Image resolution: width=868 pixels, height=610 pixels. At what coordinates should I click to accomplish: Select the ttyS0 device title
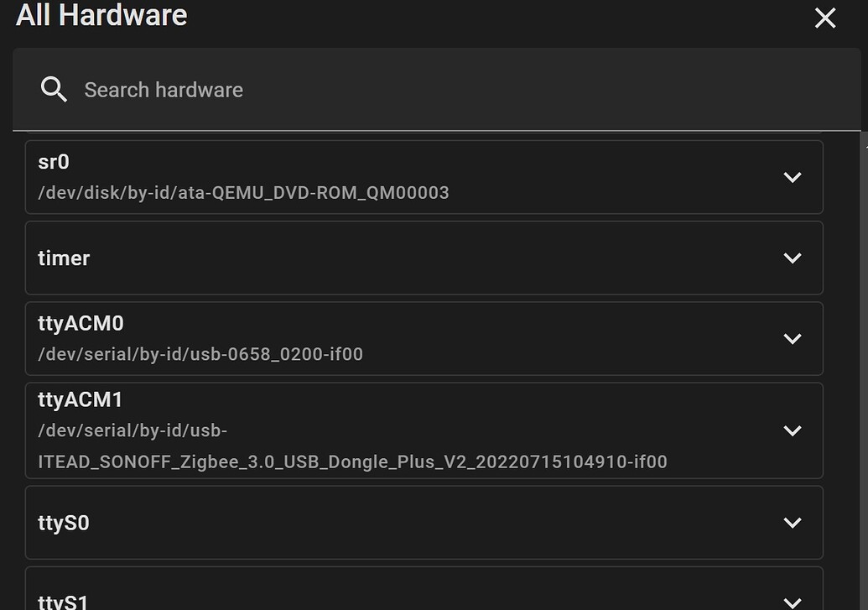coord(64,523)
